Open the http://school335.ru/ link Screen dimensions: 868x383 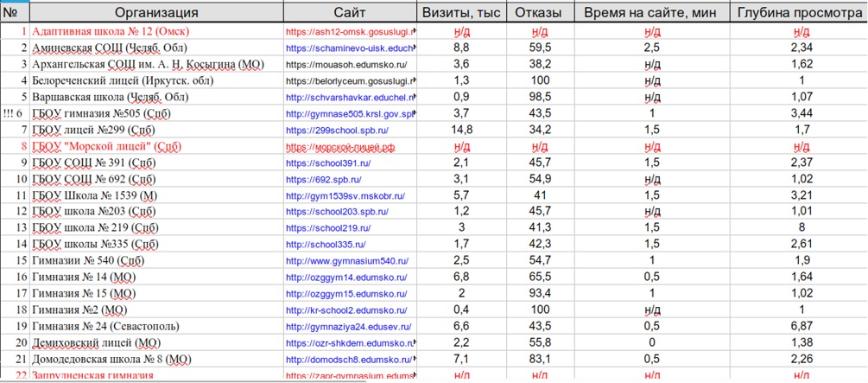(x=324, y=245)
